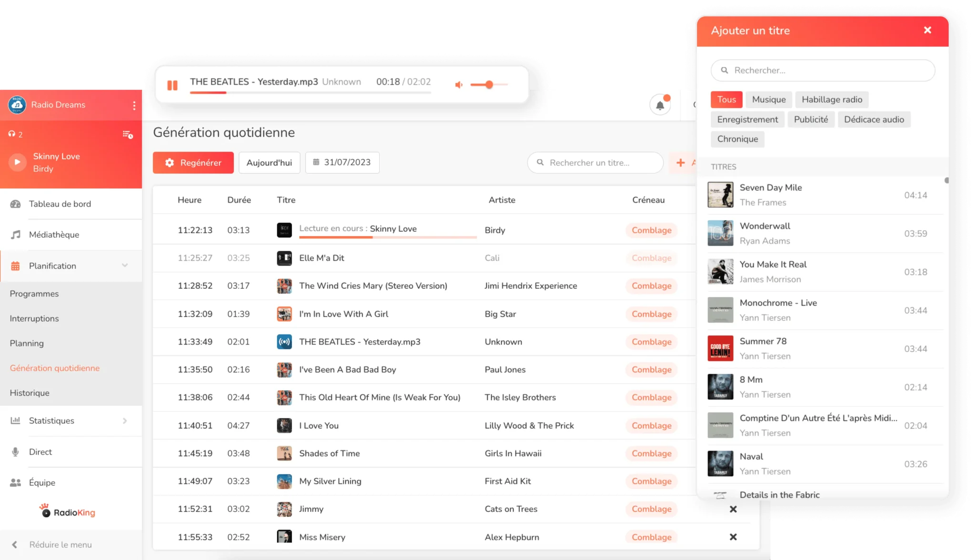Open Tableau de bord dashboard
The image size is (975, 560).
tap(60, 204)
